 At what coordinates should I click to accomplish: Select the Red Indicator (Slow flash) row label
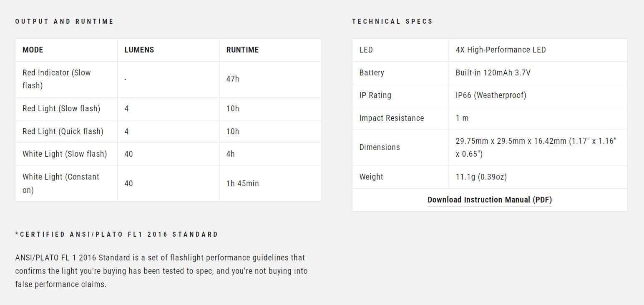point(56,79)
